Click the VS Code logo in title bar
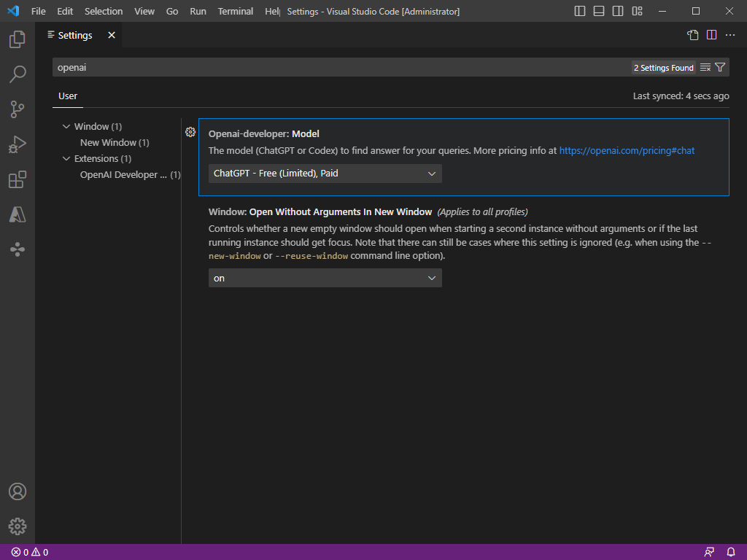This screenshot has height=560, width=747. point(13,11)
